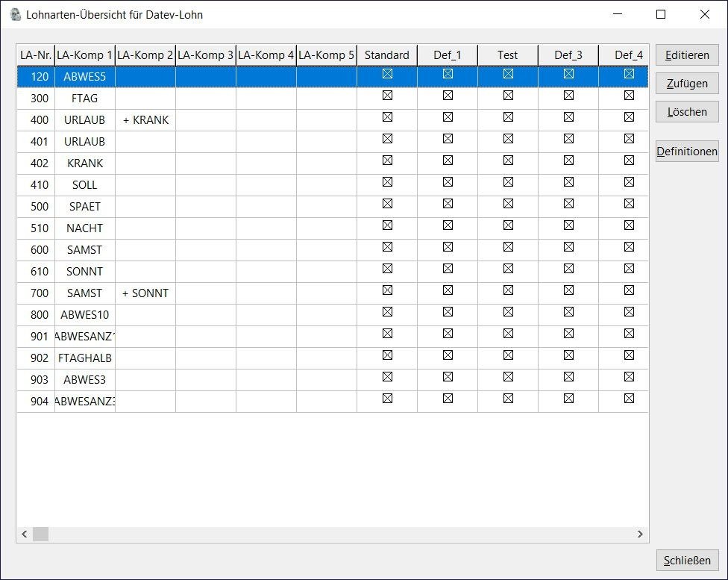Viewport: 728px width, 580px height.
Task: Click the LA-Komp 5 column header
Action: click(327, 55)
